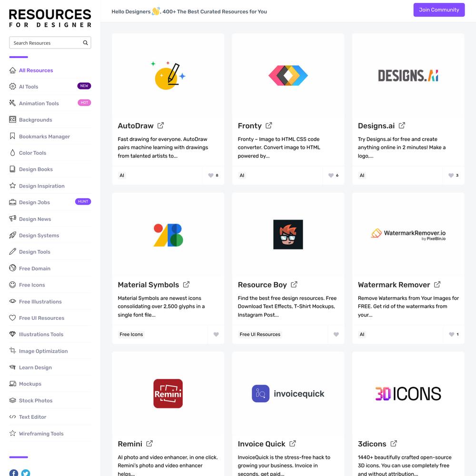Viewport: 476px width, 476px height.
Task: Click the Designs.ai title link
Action: [x=376, y=126]
